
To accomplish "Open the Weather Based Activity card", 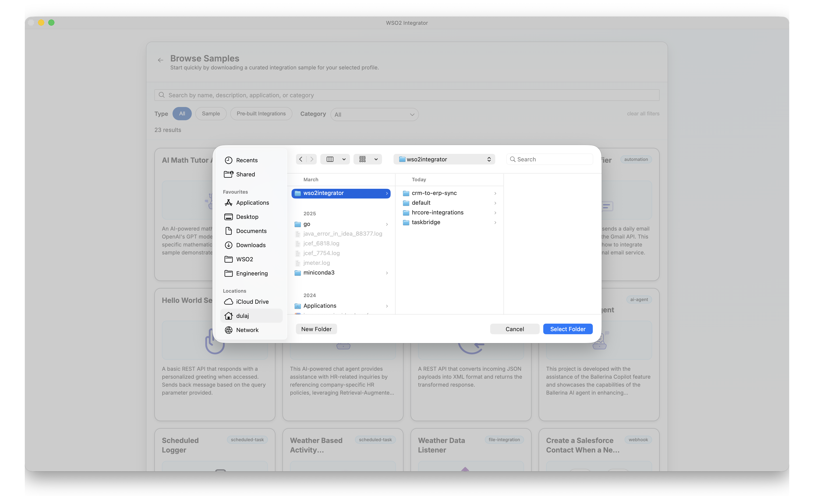I will pos(343,450).
